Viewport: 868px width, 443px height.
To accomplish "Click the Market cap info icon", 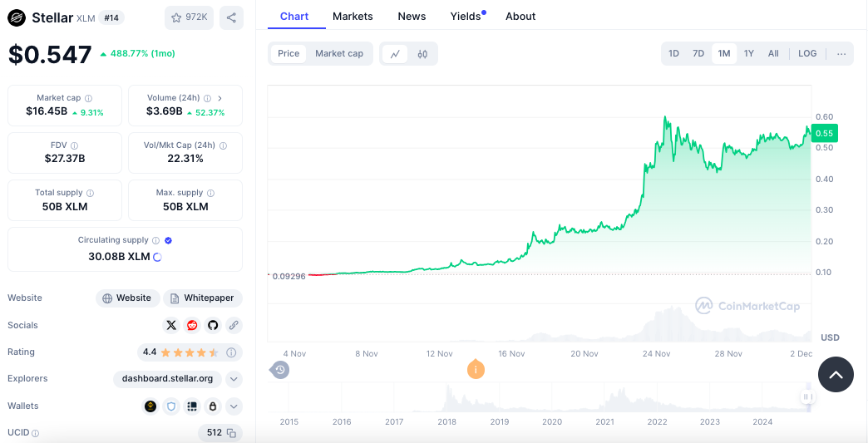I will 89,98.
